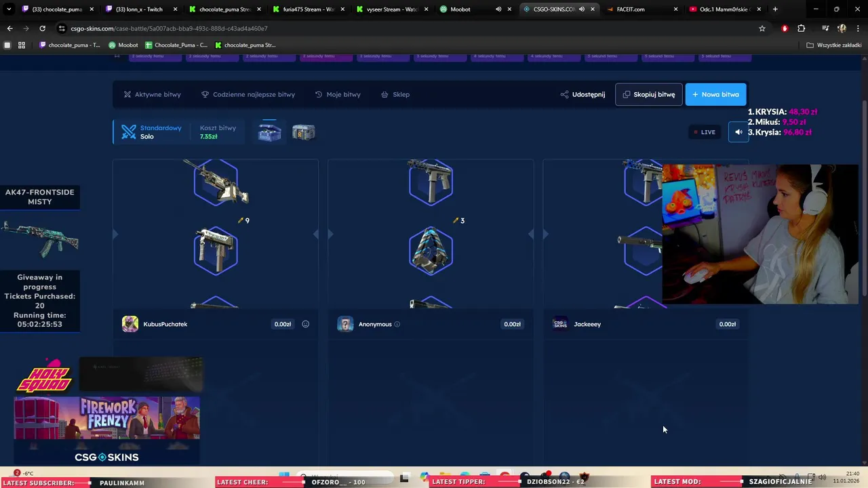Viewport: 868px width, 488px height.
Task: Click KubusPuchatek's avatar
Action: tap(130, 324)
